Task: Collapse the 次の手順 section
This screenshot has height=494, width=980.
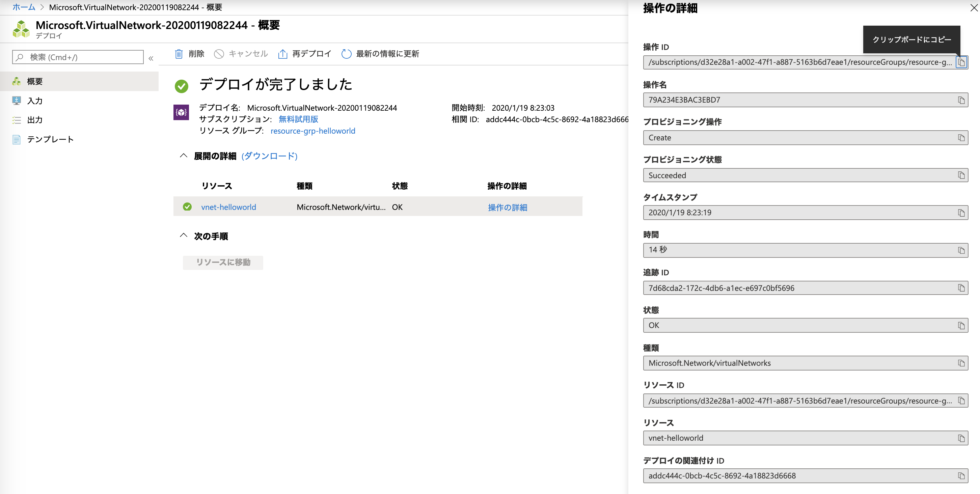Action: (183, 236)
